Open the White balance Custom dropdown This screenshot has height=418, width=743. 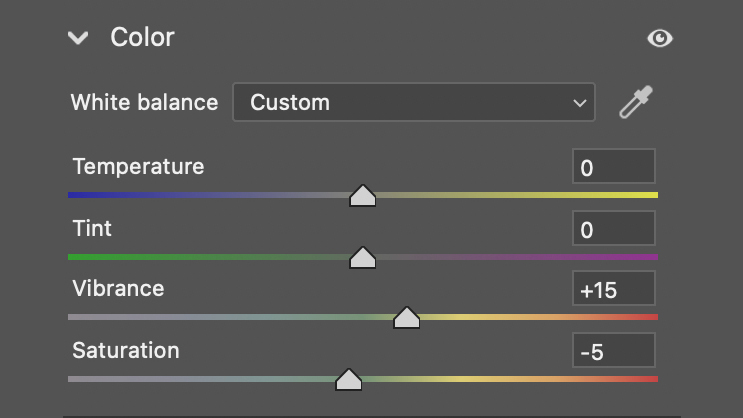[x=414, y=102]
